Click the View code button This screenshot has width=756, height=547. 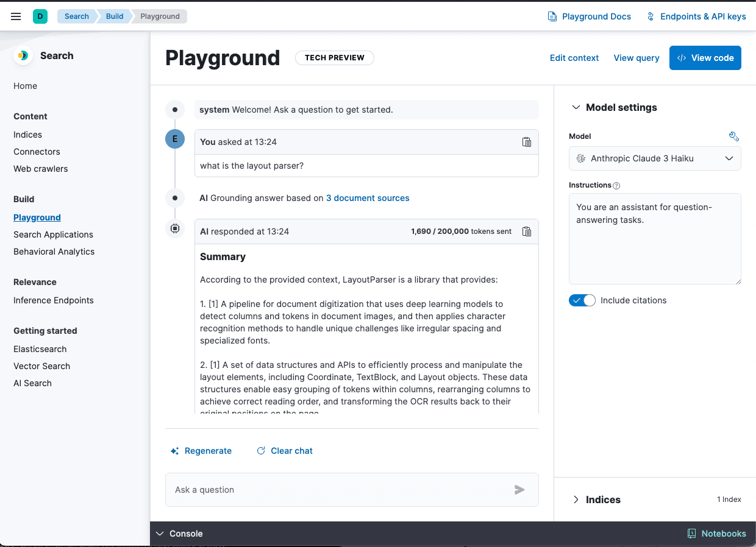point(705,58)
